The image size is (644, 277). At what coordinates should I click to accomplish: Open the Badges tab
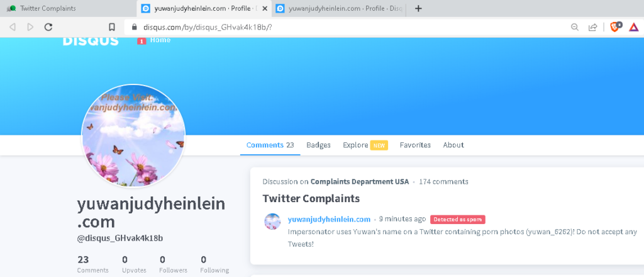[318, 145]
